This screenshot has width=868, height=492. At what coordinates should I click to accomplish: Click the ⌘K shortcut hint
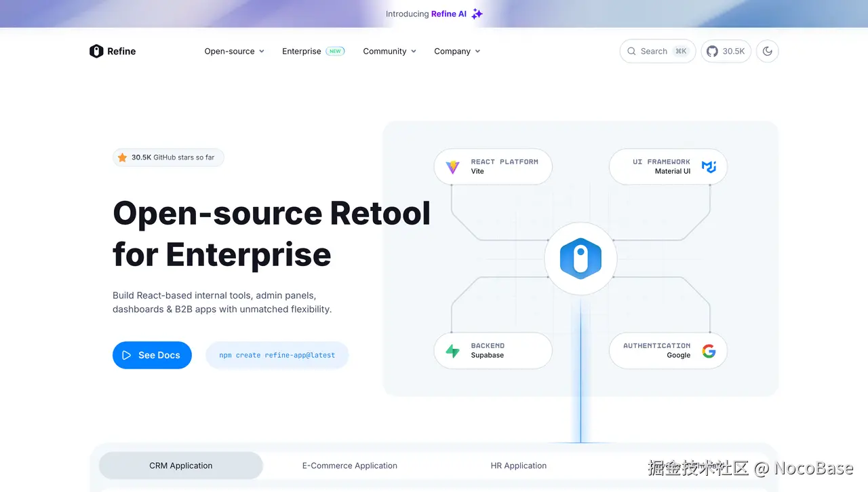(x=681, y=51)
